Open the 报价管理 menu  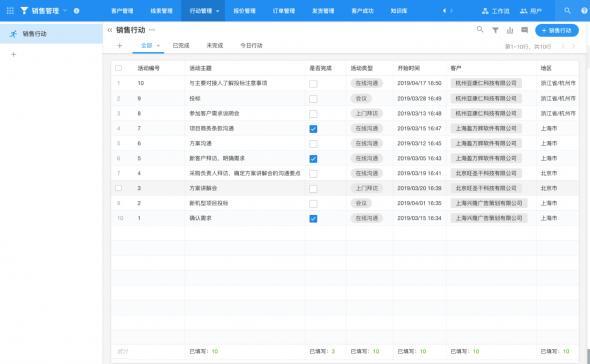[244, 11]
